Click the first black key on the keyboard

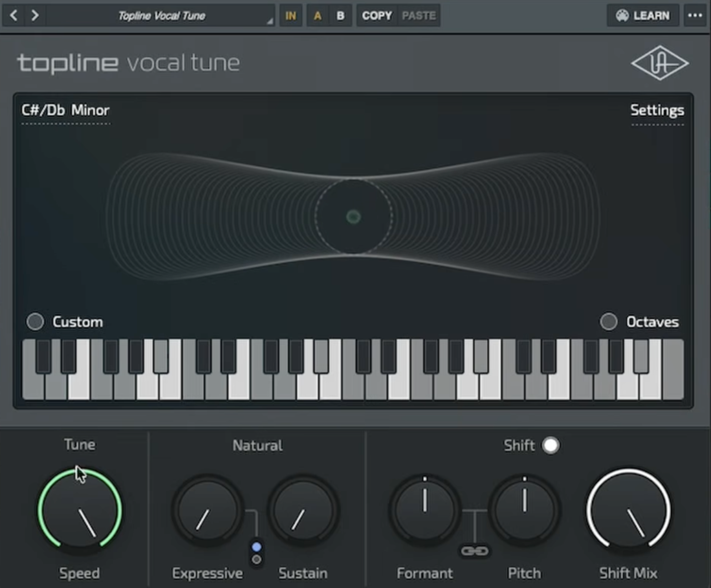[x=43, y=356]
